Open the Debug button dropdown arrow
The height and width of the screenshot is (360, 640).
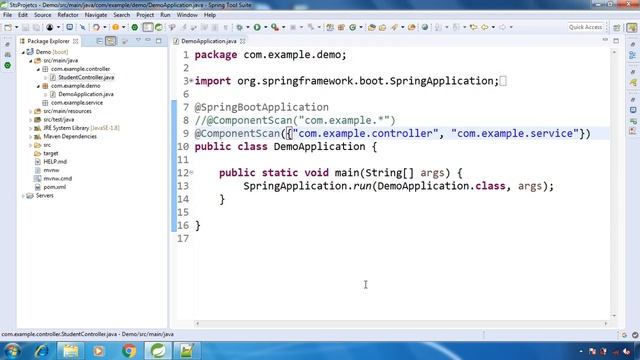tap(248, 27)
